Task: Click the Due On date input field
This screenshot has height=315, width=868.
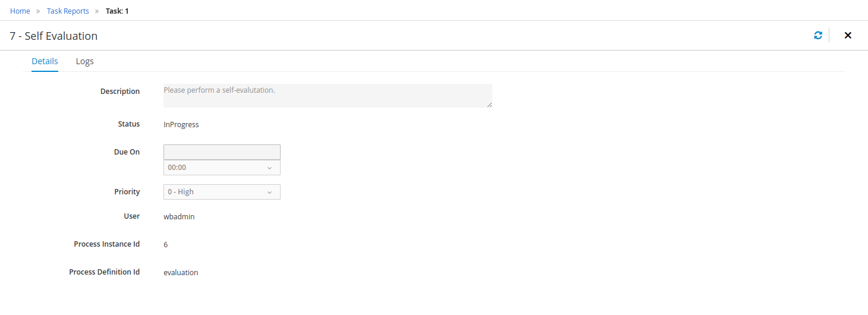Action: (221, 152)
